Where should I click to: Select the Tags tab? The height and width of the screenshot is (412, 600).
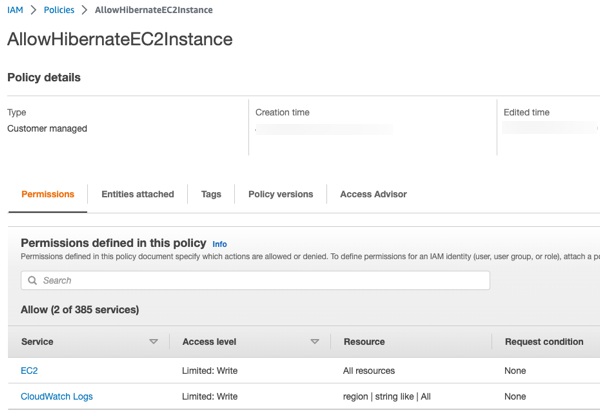pos(211,194)
